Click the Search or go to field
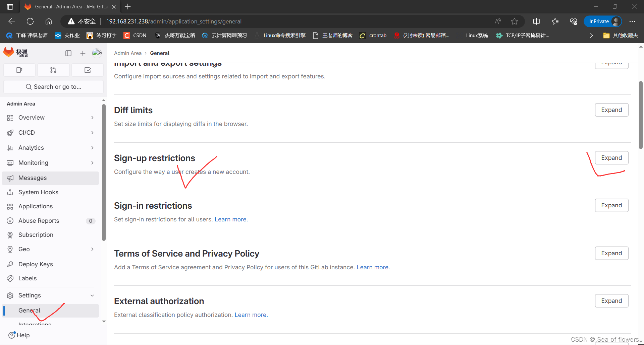The image size is (644, 345). point(53,87)
